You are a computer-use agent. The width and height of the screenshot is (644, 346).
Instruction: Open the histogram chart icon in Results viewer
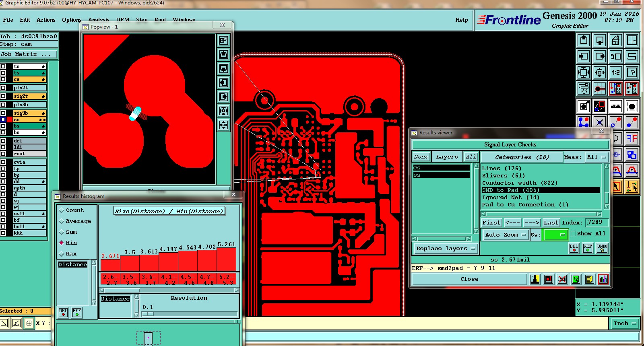click(603, 279)
